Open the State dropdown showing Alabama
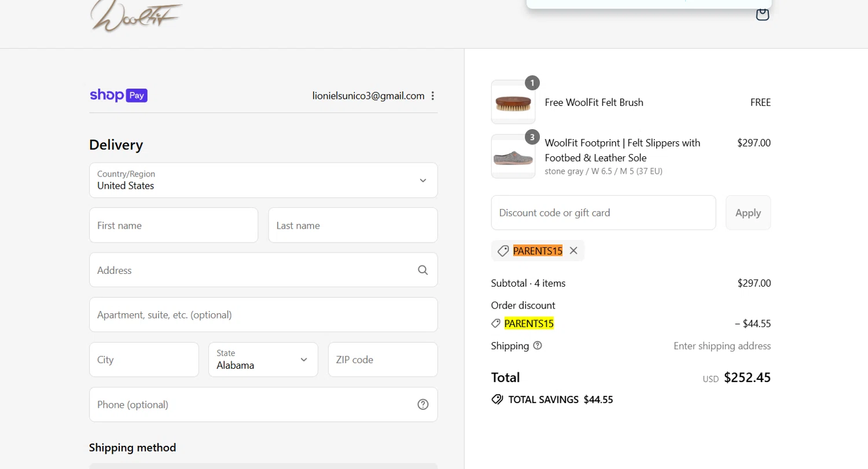The image size is (868, 469). point(263,360)
